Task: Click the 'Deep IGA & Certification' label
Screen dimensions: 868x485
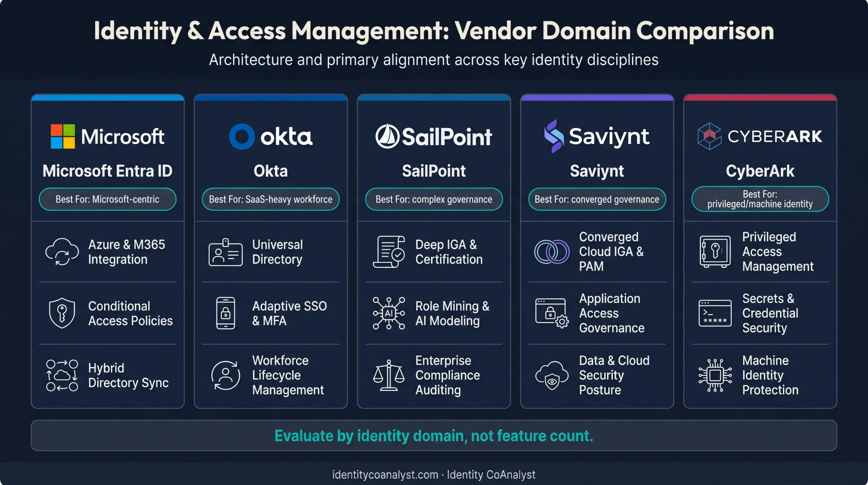Action: (x=449, y=252)
